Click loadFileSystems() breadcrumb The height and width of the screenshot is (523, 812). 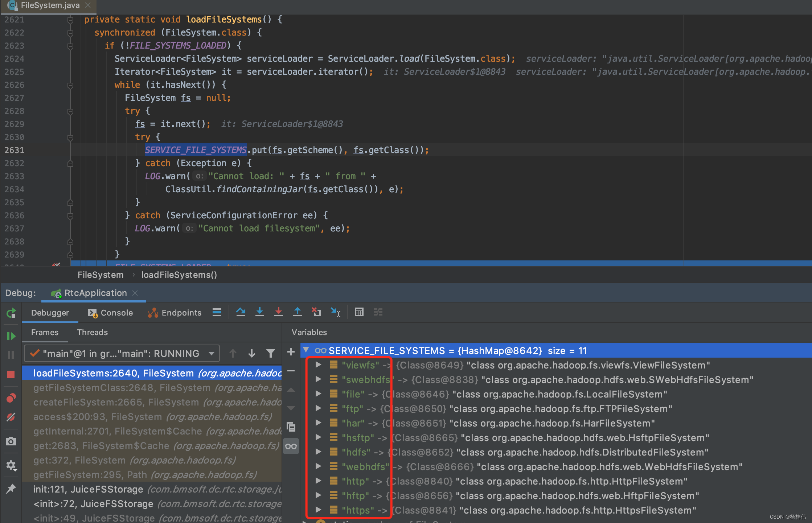point(179,275)
